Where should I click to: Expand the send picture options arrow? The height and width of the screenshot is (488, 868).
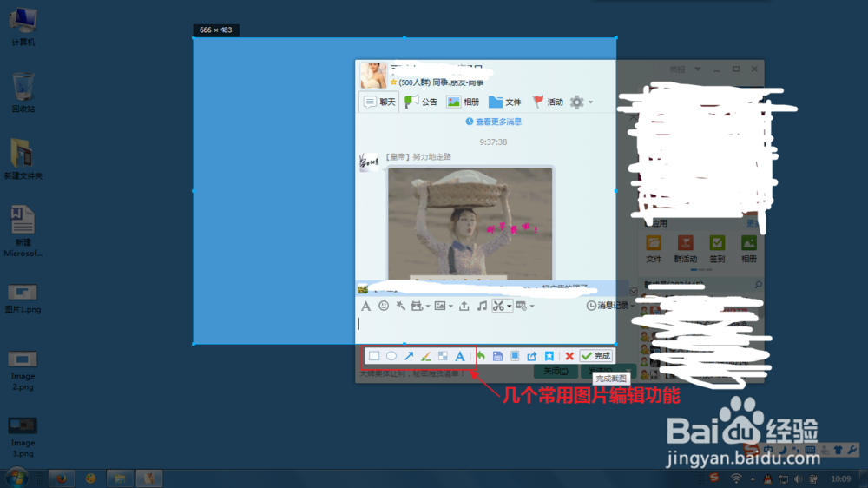[450, 307]
